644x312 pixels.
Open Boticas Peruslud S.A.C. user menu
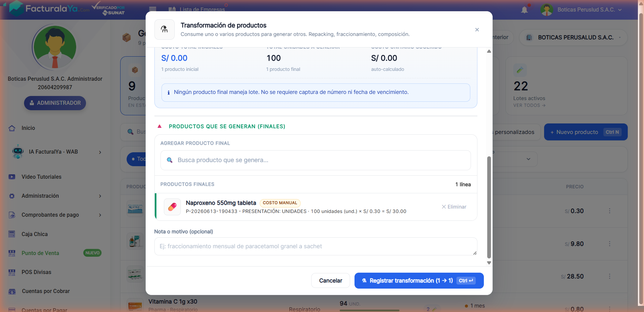point(589,9)
